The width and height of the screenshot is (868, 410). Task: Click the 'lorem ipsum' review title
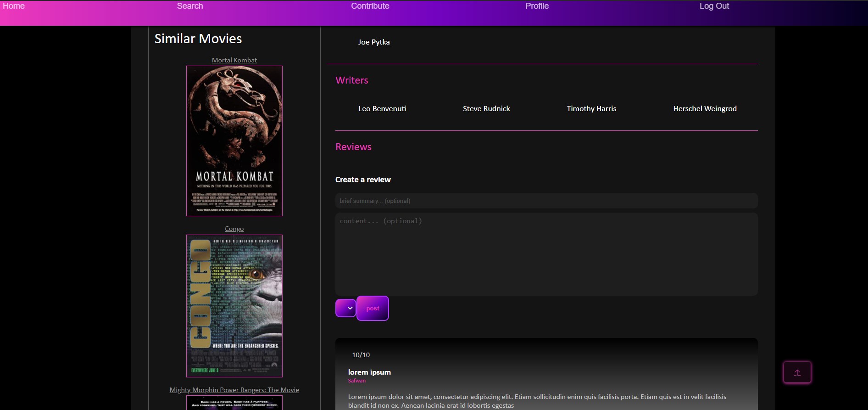pos(369,372)
